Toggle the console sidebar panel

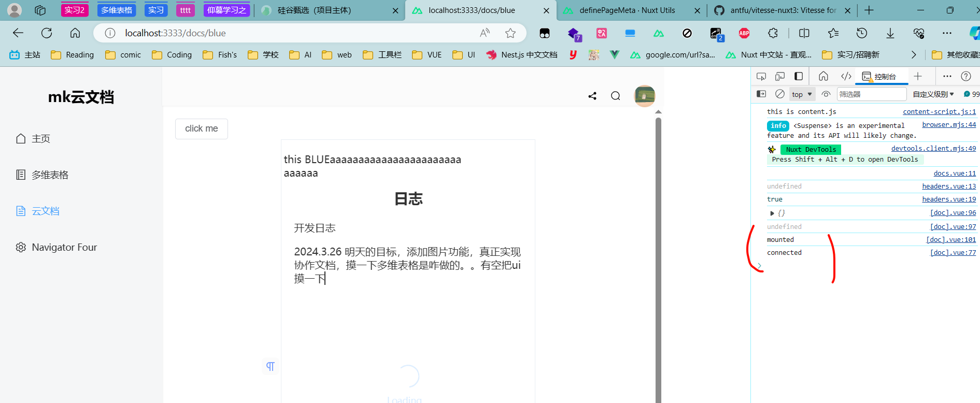[761, 94]
